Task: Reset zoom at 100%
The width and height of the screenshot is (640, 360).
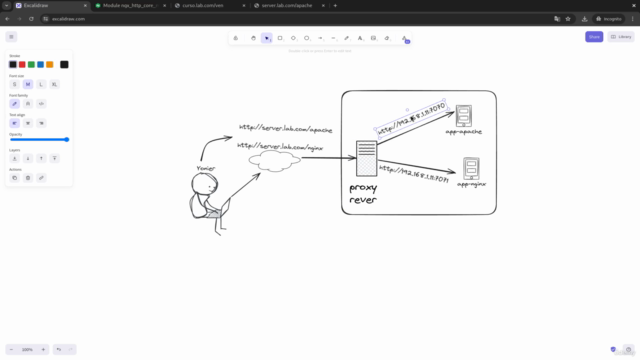Action: coord(27,349)
